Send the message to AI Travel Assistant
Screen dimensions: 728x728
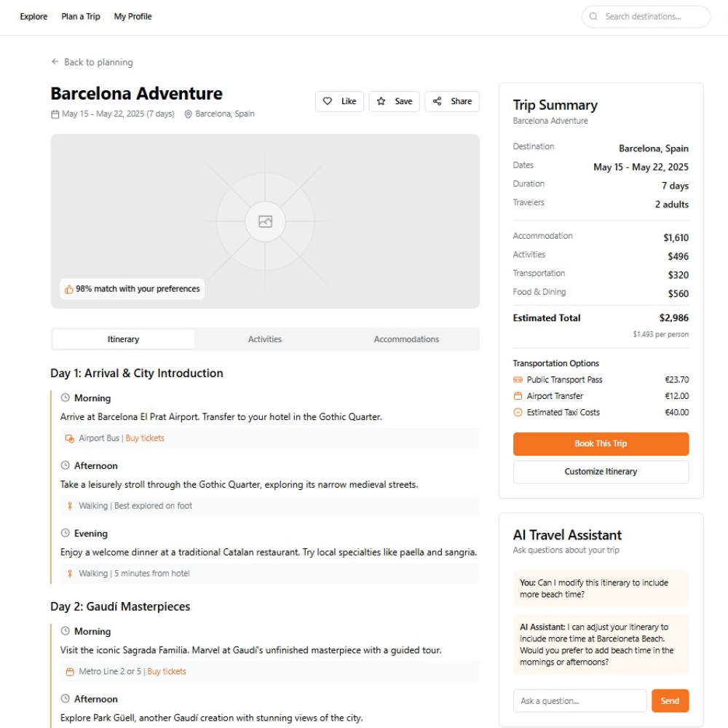pyautogui.click(x=670, y=701)
